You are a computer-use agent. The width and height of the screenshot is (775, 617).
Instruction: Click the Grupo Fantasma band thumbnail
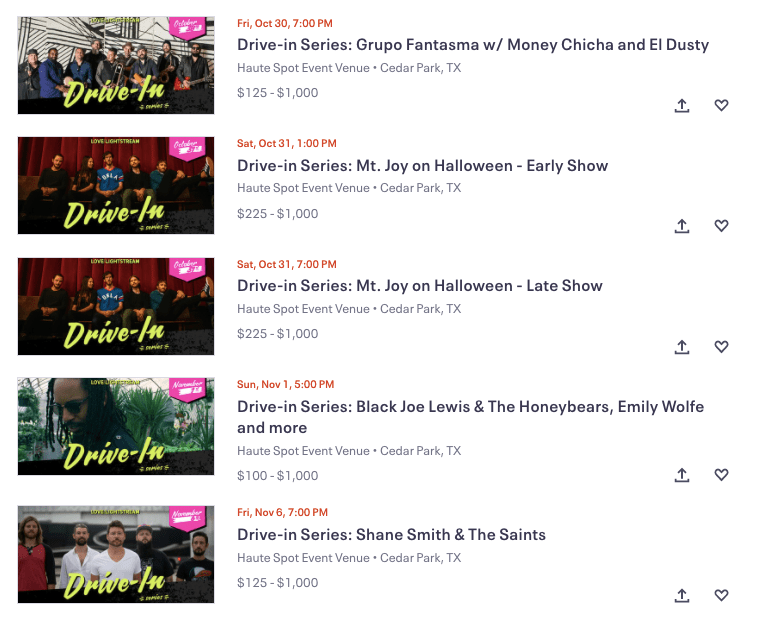coord(116,65)
